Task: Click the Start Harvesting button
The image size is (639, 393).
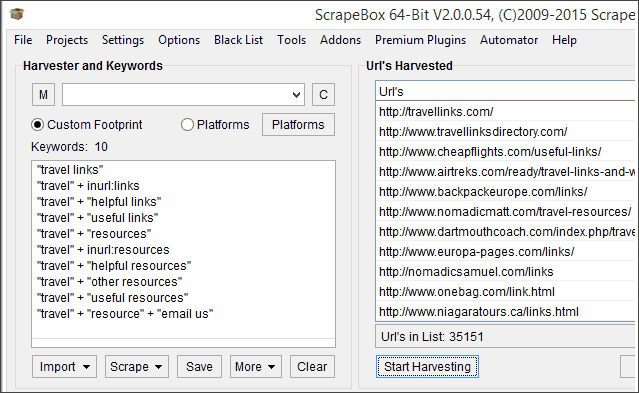Action: pyautogui.click(x=427, y=367)
